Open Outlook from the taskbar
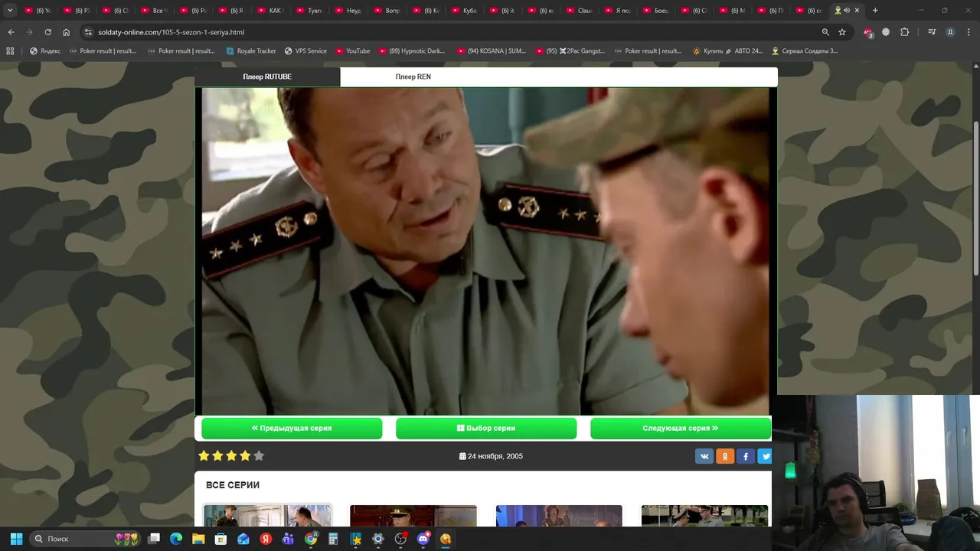The image size is (980, 551). (243, 539)
